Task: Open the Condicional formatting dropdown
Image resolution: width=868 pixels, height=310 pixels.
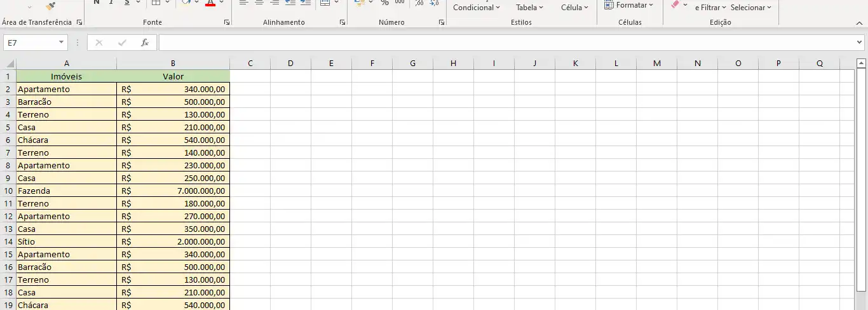Action: click(x=477, y=8)
